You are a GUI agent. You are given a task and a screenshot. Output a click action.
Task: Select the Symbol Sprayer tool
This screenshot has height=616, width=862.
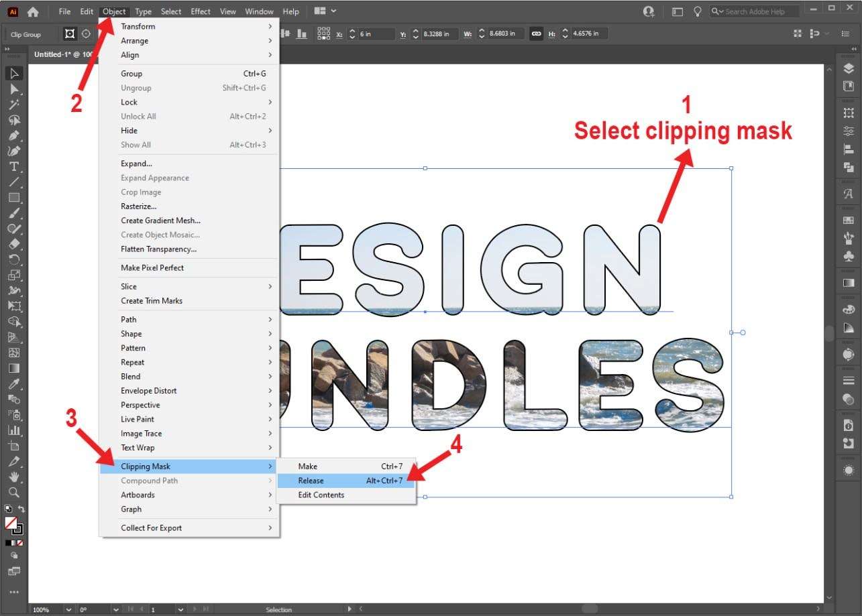14,415
